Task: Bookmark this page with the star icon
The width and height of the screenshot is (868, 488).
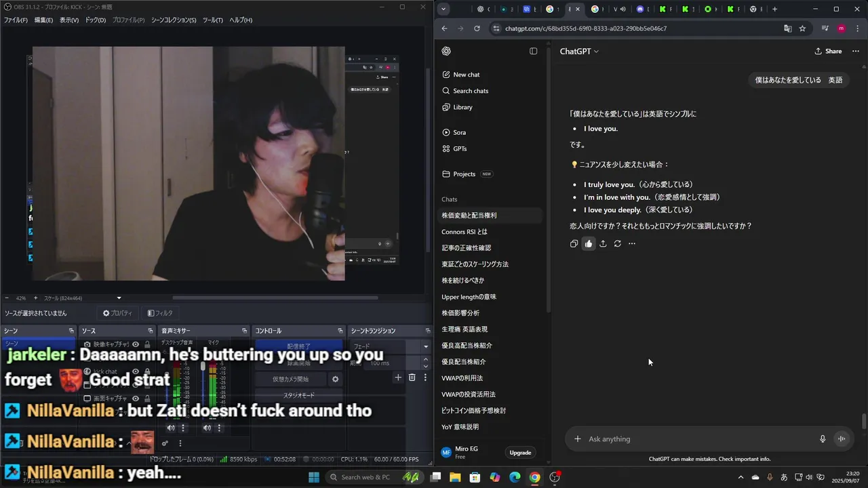Action: (x=803, y=28)
